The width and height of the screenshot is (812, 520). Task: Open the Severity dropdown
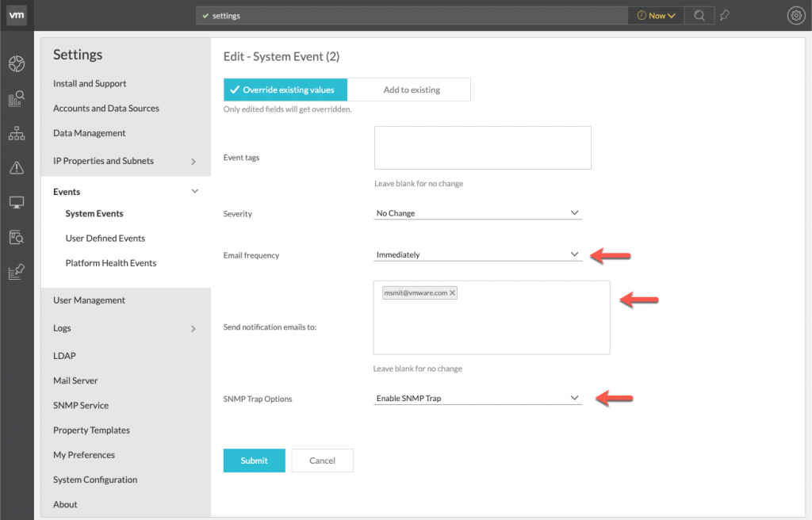[478, 213]
